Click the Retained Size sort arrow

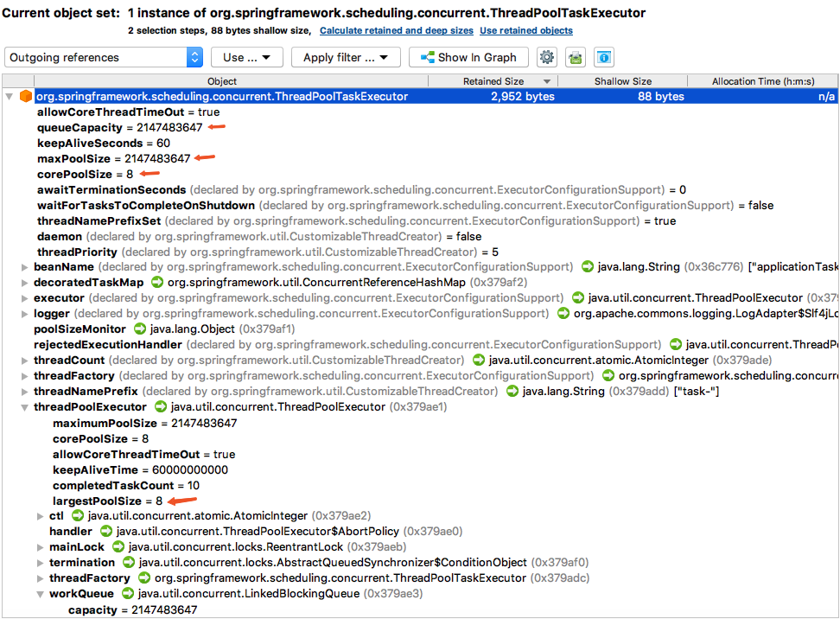547,81
